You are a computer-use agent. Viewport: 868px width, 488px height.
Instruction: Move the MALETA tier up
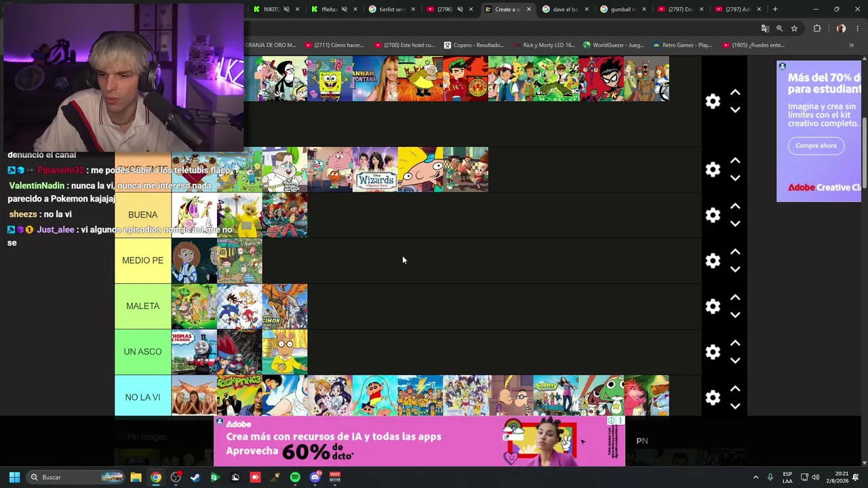735,298
